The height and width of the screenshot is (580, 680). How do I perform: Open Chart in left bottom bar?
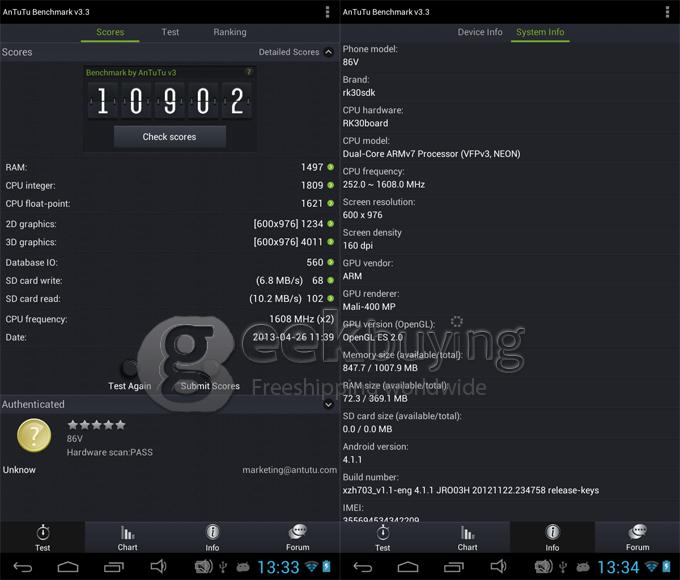128,537
